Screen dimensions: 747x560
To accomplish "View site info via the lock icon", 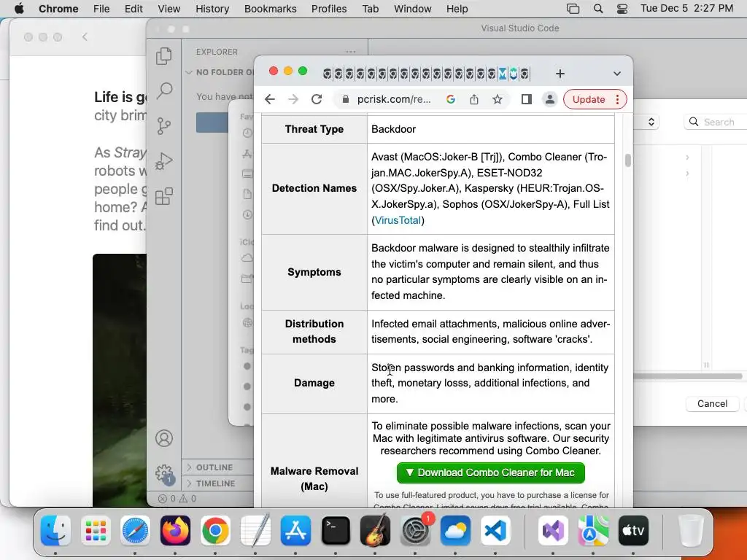I will pyautogui.click(x=346, y=99).
